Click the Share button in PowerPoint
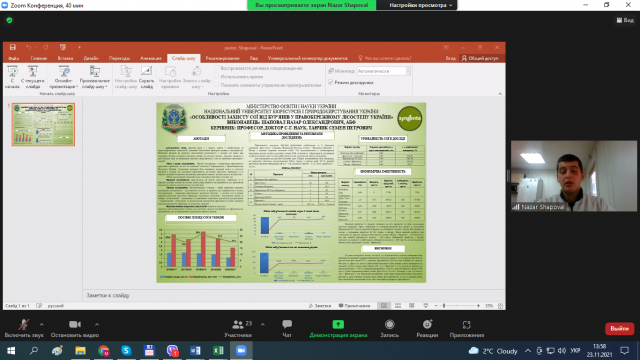The height and width of the screenshot is (360, 640). pos(480,58)
